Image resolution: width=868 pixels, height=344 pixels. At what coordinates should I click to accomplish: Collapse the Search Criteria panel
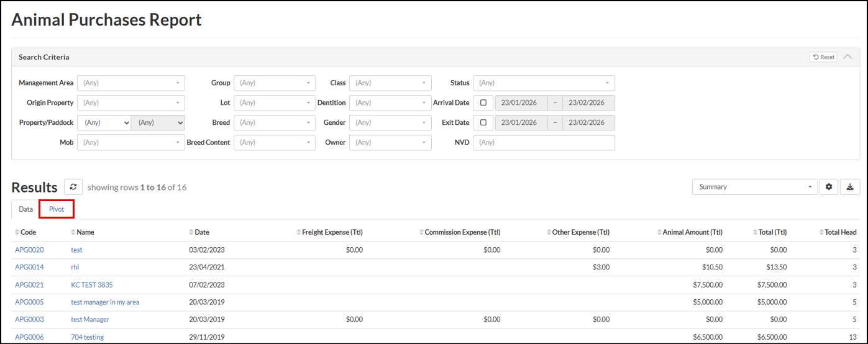pyautogui.click(x=847, y=57)
